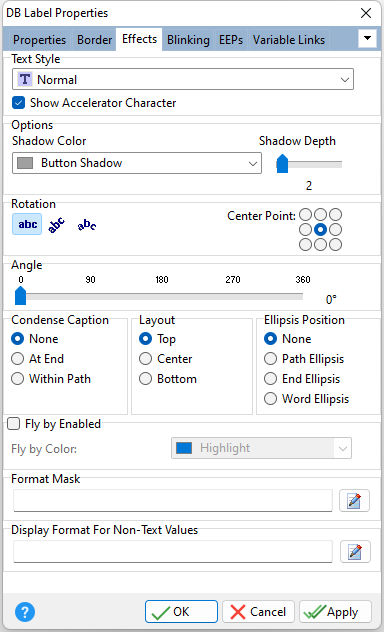Switch to the Variable Links tab

coord(289,40)
